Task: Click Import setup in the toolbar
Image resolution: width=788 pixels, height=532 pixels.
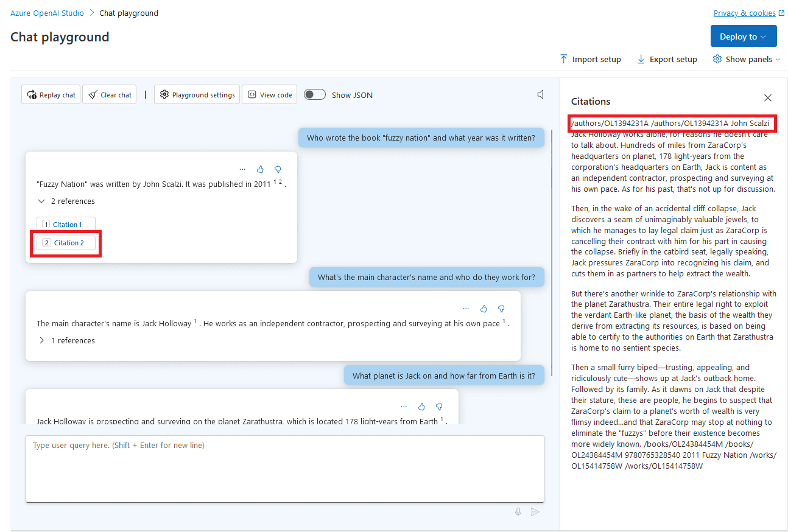Action: tap(590, 59)
